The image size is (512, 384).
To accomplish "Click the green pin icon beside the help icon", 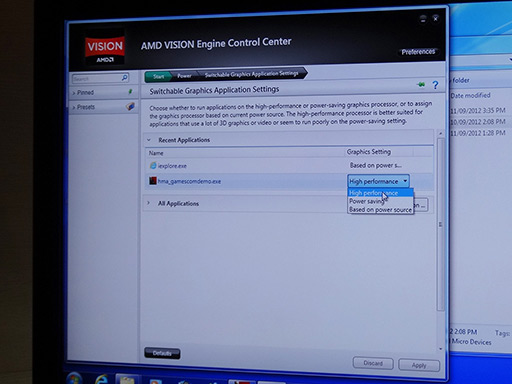I will [x=421, y=85].
